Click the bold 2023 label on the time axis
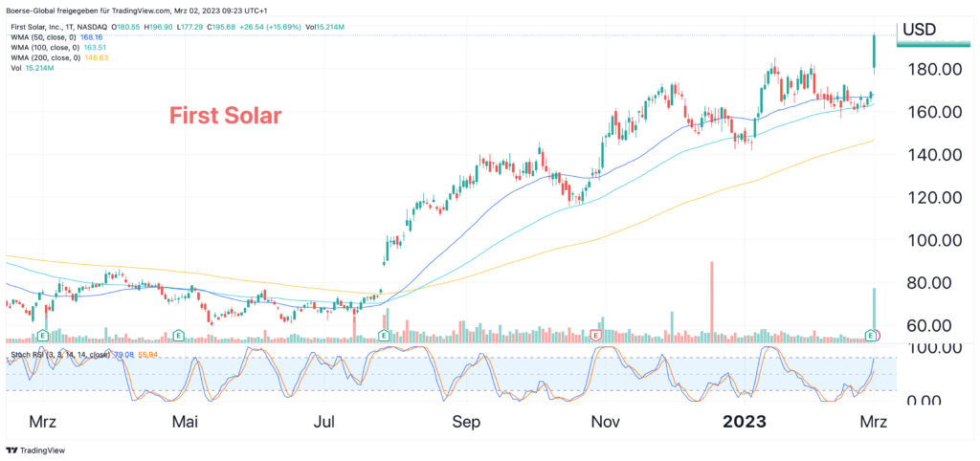 pos(745,423)
